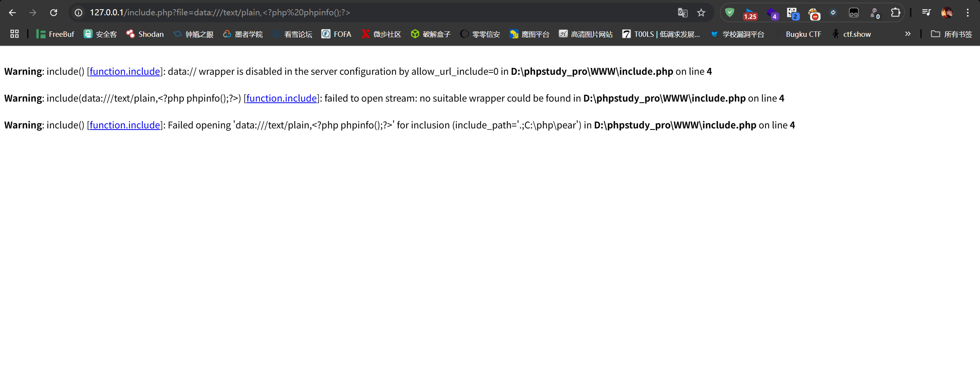Expand the hidden bookmarks overflow chevron
980x373 pixels.
tap(908, 34)
